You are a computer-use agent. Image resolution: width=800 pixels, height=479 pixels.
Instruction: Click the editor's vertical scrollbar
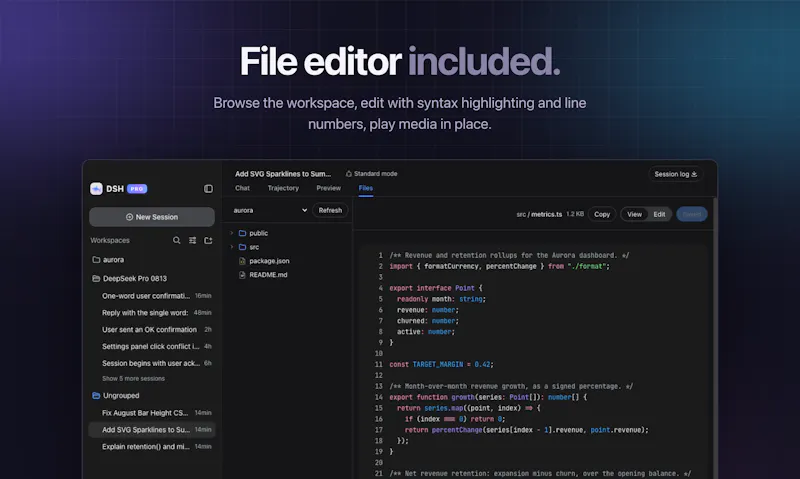coord(715,338)
